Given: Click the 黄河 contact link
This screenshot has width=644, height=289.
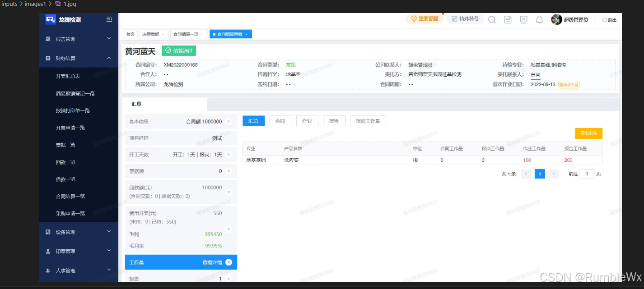Looking at the screenshot, I should 535,75.
